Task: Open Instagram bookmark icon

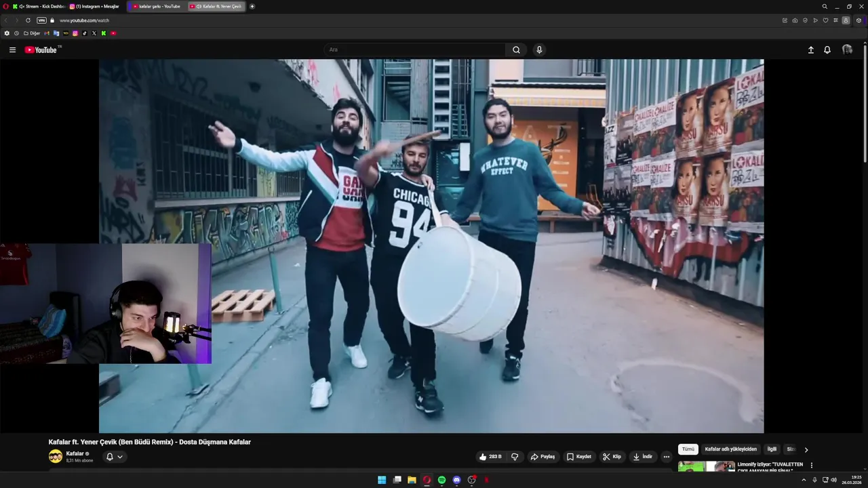Action: click(75, 33)
